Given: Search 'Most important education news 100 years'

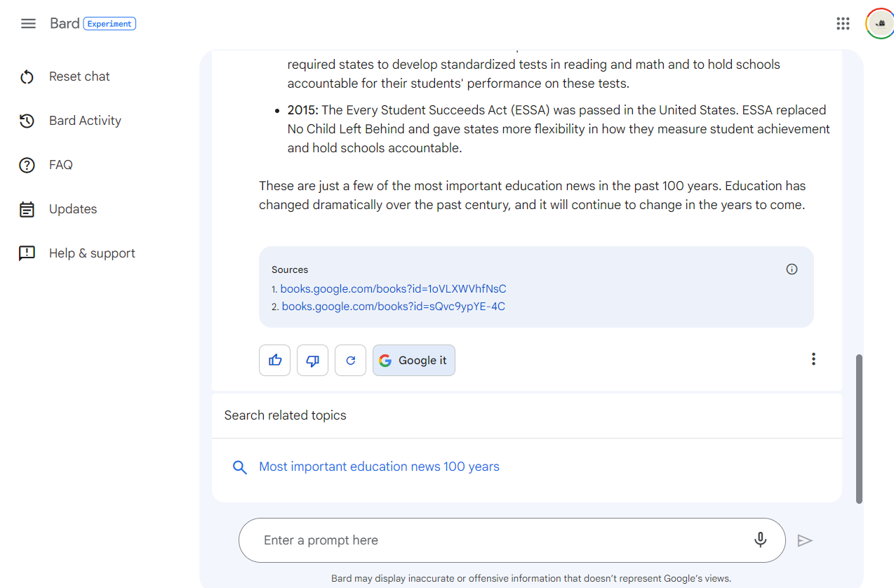Looking at the screenshot, I should pos(379,467).
